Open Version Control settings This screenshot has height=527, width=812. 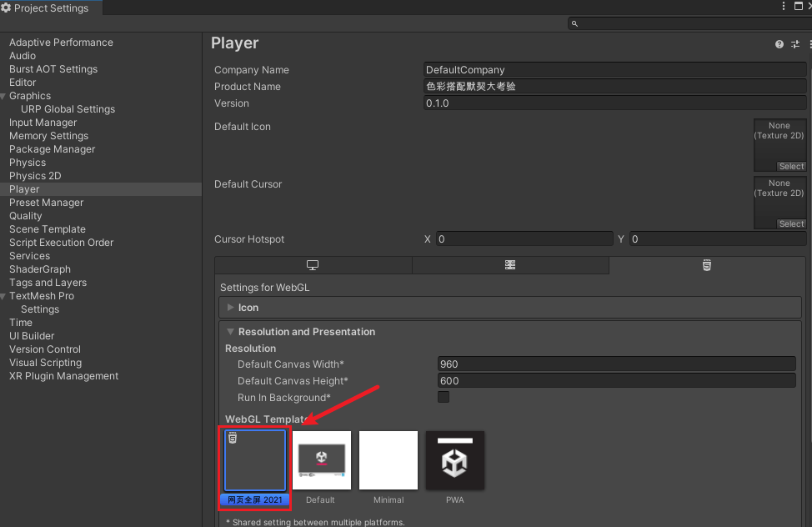click(x=45, y=349)
